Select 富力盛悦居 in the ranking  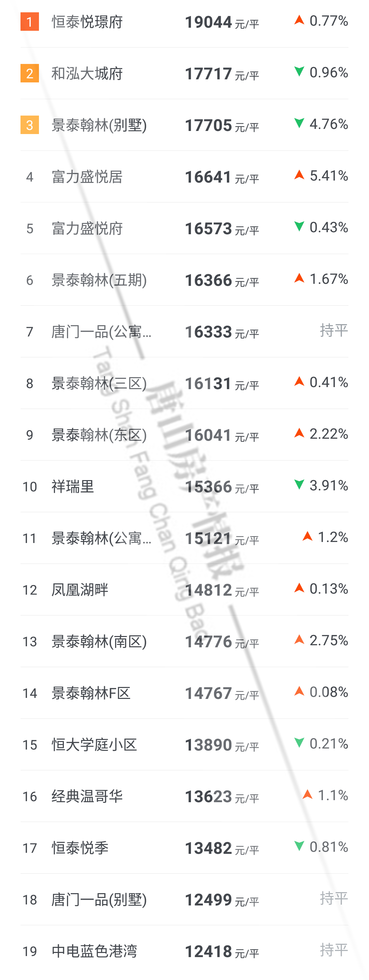pos(87,177)
